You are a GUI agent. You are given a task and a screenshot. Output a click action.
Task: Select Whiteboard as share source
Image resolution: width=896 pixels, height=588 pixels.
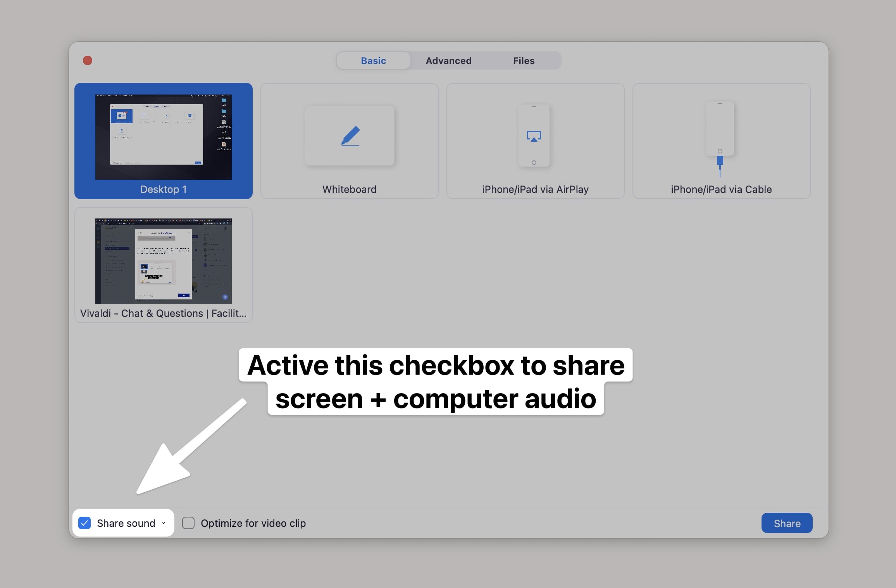click(x=350, y=141)
